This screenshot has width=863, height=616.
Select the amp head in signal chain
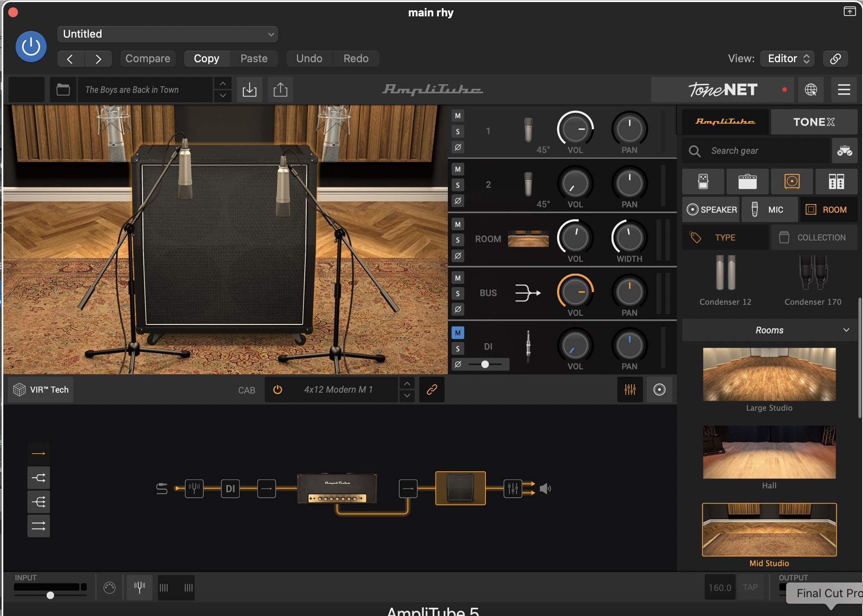pyautogui.click(x=337, y=488)
